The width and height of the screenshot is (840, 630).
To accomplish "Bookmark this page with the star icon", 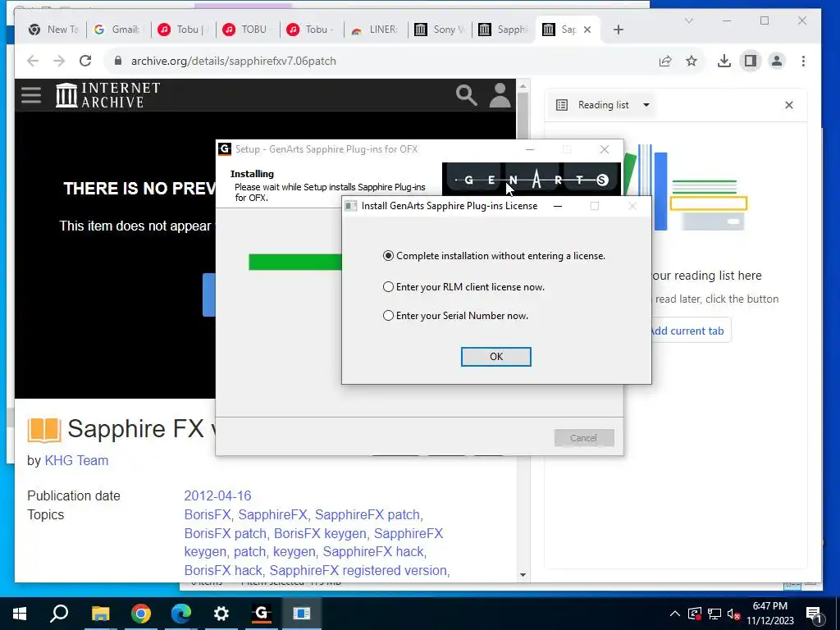I will click(692, 61).
